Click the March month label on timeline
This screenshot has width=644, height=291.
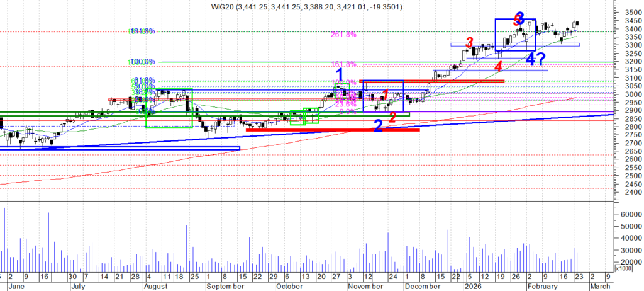pos(598,285)
